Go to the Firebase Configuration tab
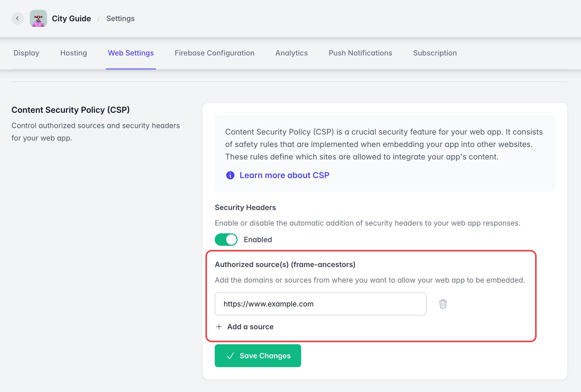Viewport: 581px width, 392px height. [215, 53]
